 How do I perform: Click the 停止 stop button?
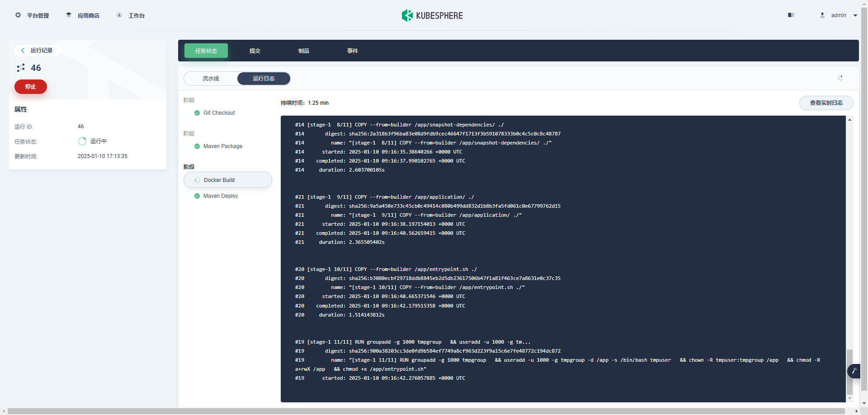point(31,87)
